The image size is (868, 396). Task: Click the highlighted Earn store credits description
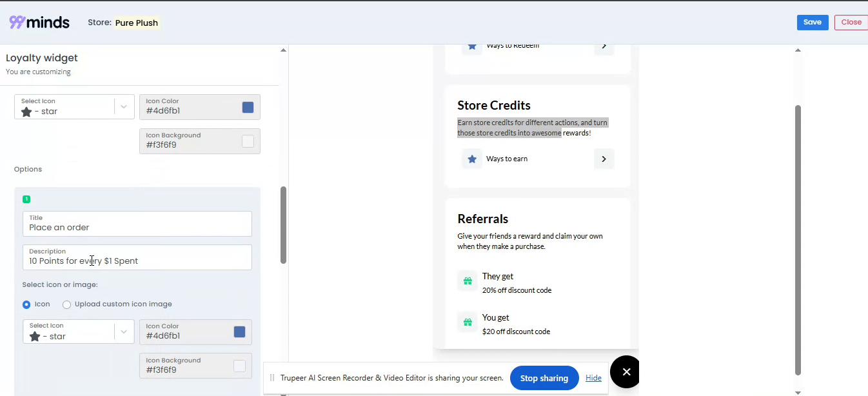point(532,128)
